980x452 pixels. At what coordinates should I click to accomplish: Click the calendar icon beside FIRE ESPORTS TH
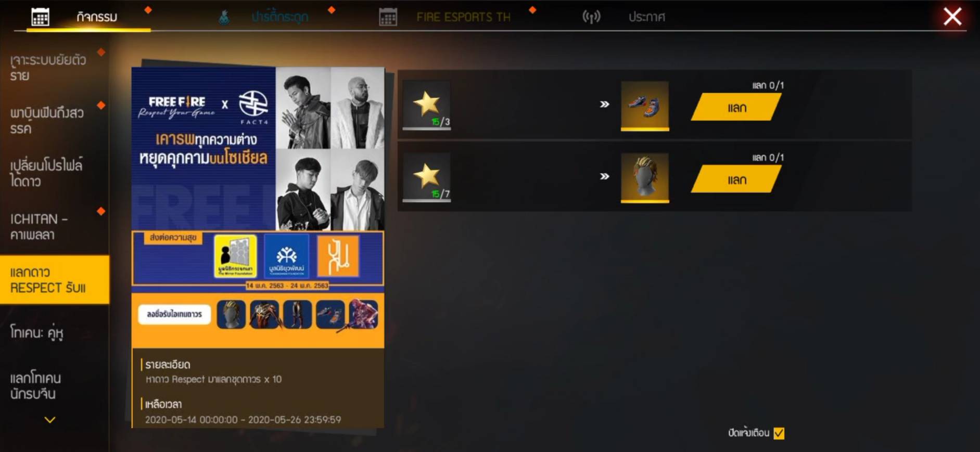click(388, 17)
